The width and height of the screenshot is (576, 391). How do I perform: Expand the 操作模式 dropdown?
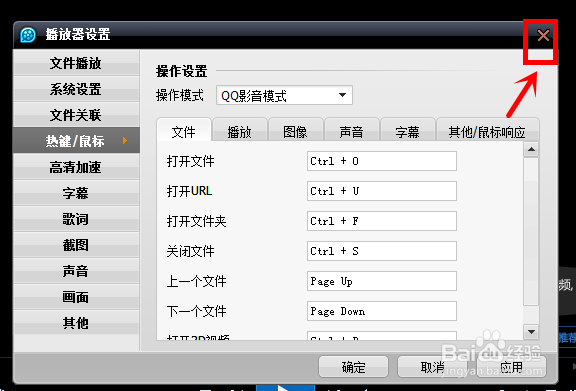tap(284, 96)
